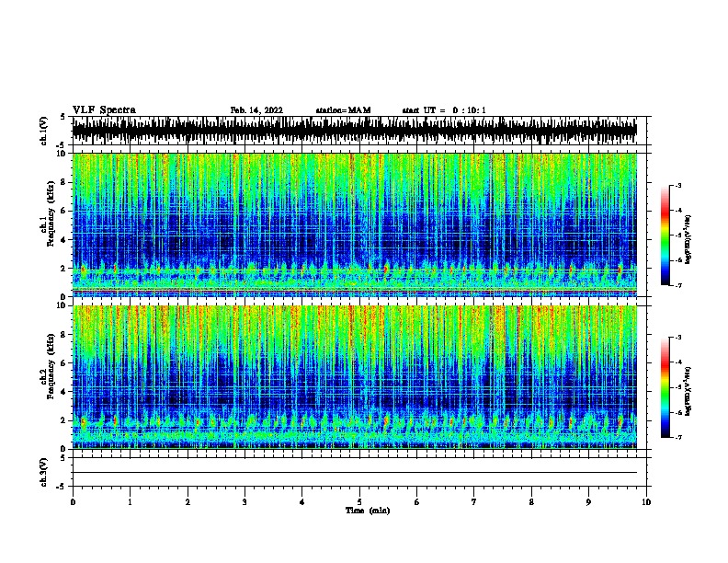Click the "station=MAM" header label

tap(343, 110)
